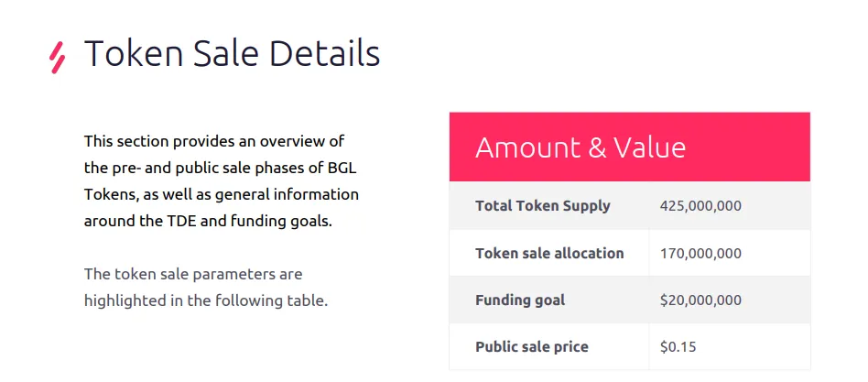The image size is (868, 382).
Task: Click the Public sale price label
Action: point(531,347)
